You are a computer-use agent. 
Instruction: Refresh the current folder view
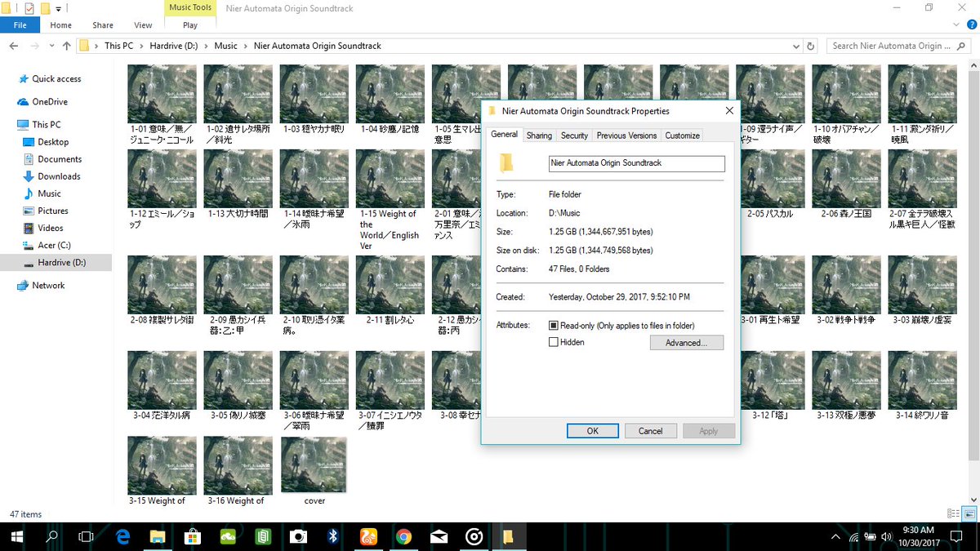810,47
